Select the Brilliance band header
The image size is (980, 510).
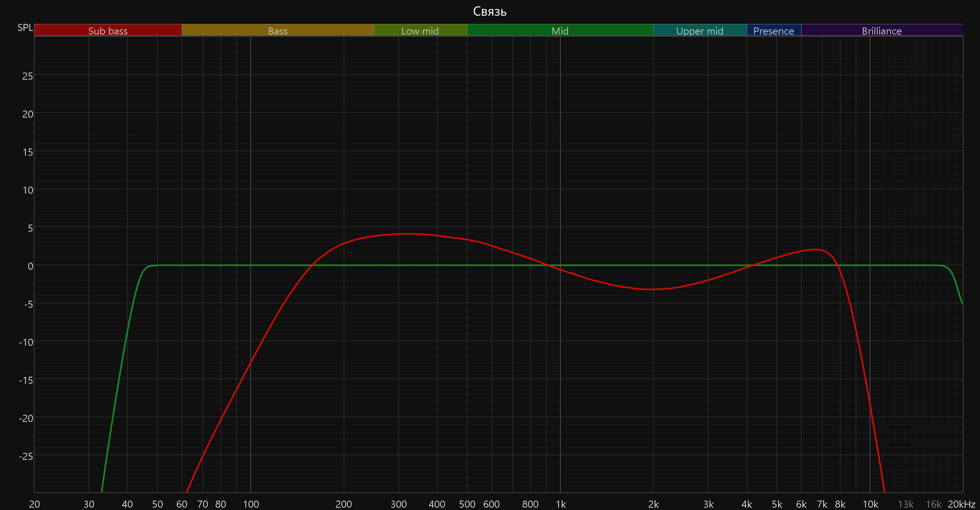(882, 31)
